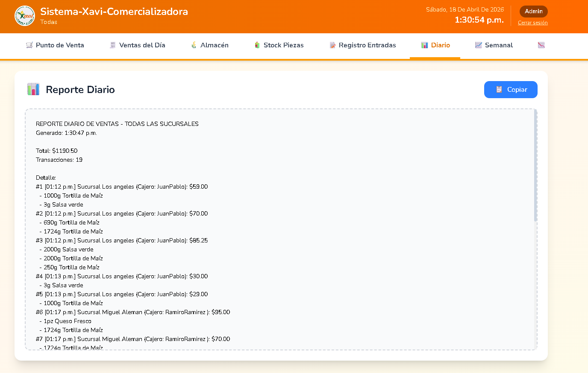Image resolution: width=588 pixels, height=373 pixels.
Task: Click the Total $1190.50 line in report
Action: [x=57, y=151]
